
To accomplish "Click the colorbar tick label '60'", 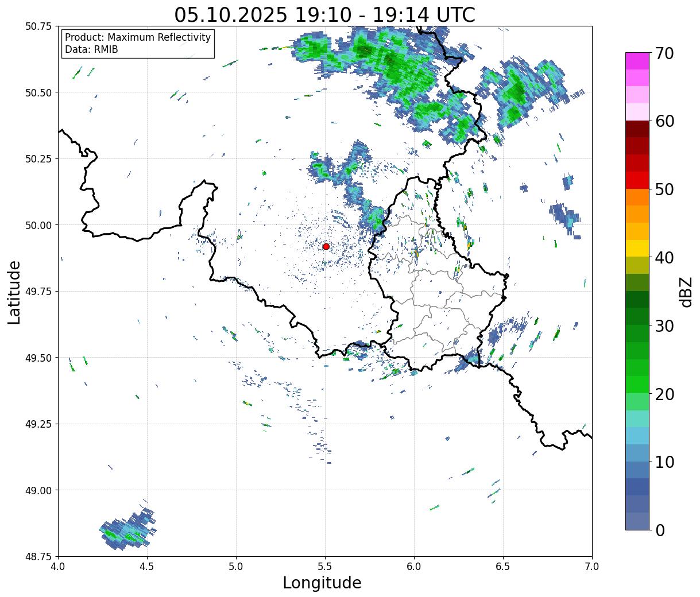I will [x=664, y=121].
